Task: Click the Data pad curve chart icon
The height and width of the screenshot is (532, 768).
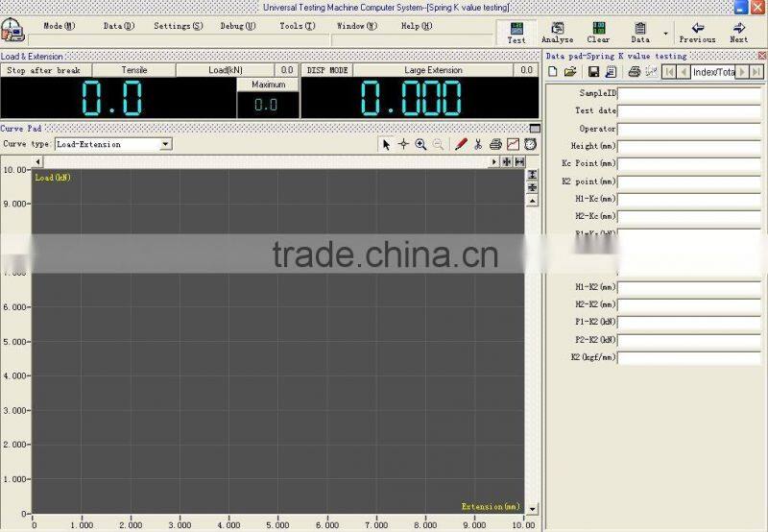Action: tap(651, 72)
